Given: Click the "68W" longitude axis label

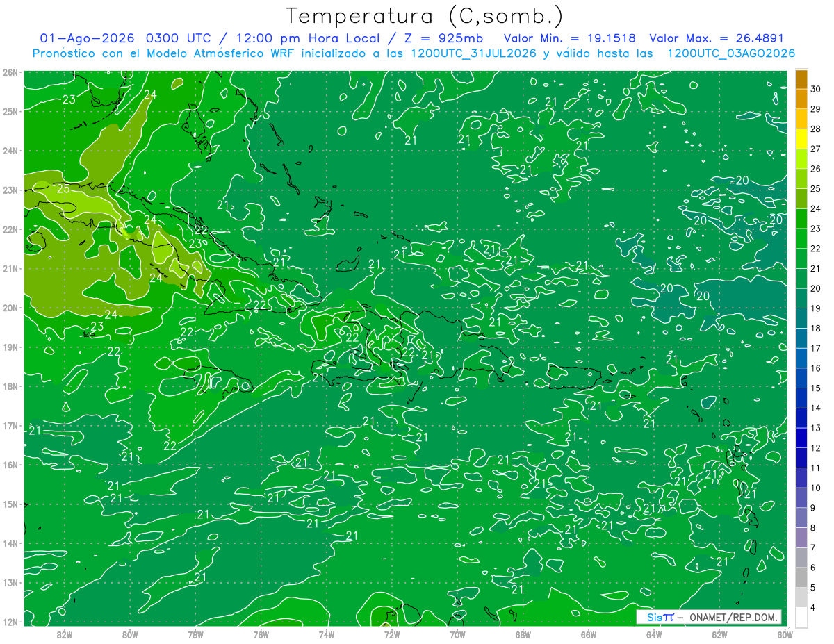Looking at the screenshot, I should click(x=523, y=634).
